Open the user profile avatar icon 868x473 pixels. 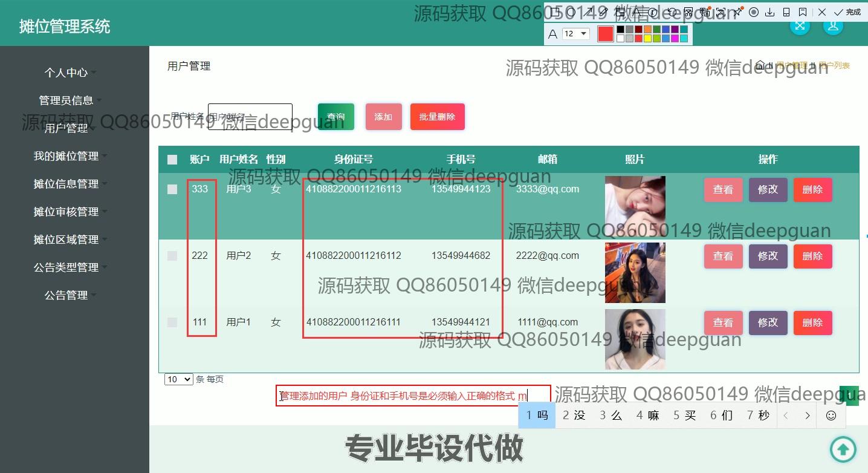point(833,25)
